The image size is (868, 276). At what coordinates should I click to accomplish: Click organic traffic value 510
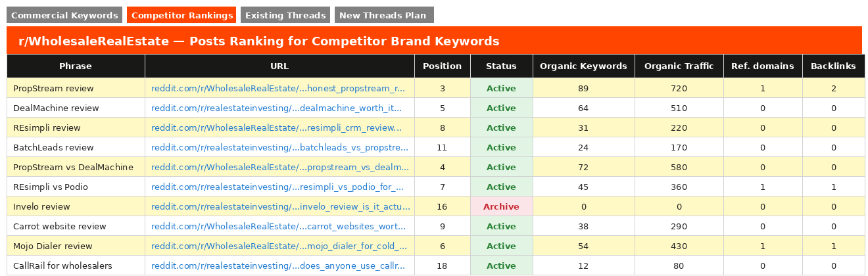tap(679, 108)
